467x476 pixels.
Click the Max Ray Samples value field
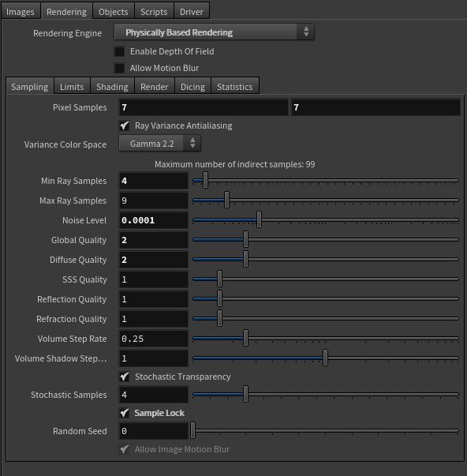(154, 201)
